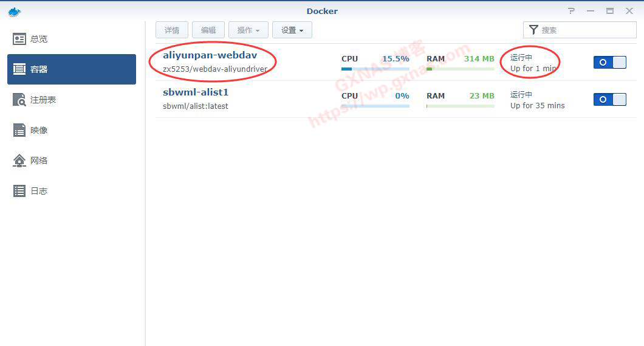Viewport: 644px width, 346px height.
Task: Go to the 注册表 registry tab
Action: click(72, 100)
